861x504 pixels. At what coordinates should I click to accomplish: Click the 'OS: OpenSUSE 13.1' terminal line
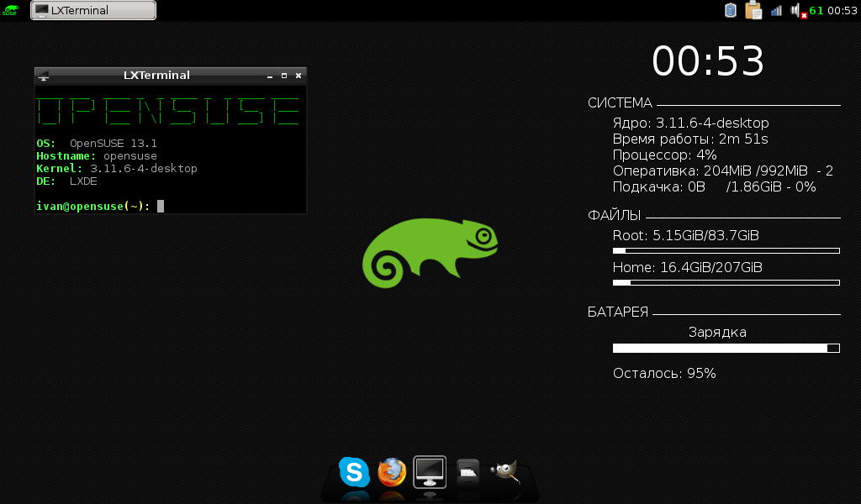tap(97, 144)
